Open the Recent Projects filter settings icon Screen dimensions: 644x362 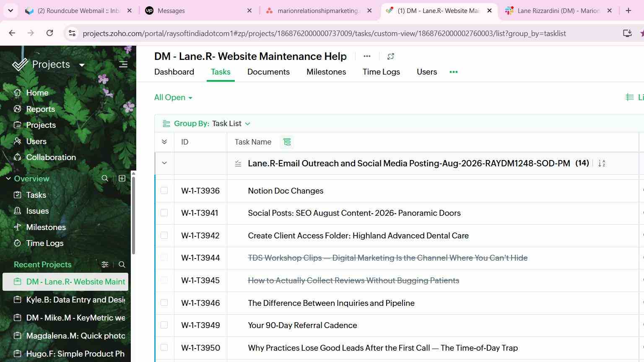105,264
